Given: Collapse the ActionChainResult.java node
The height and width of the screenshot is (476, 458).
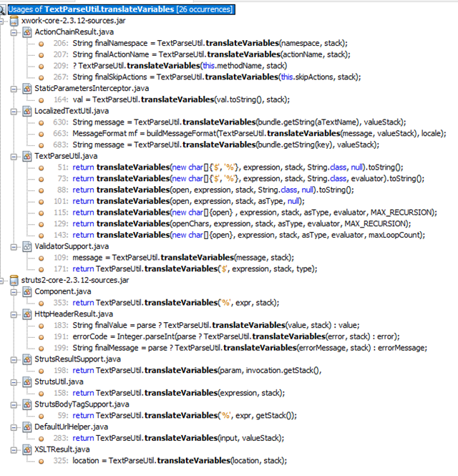Looking at the screenshot, I should pyautogui.click(x=14, y=32).
